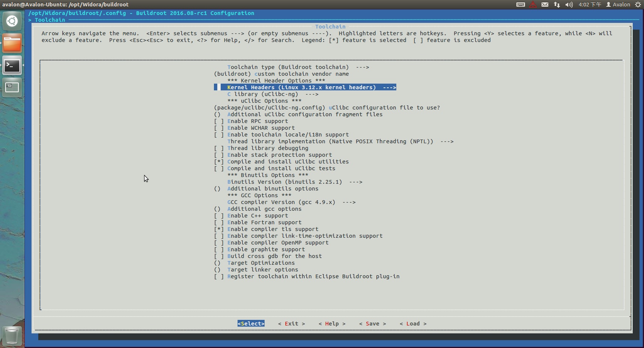
Task: Toggle Enable graphite support
Action: pyautogui.click(x=259, y=249)
